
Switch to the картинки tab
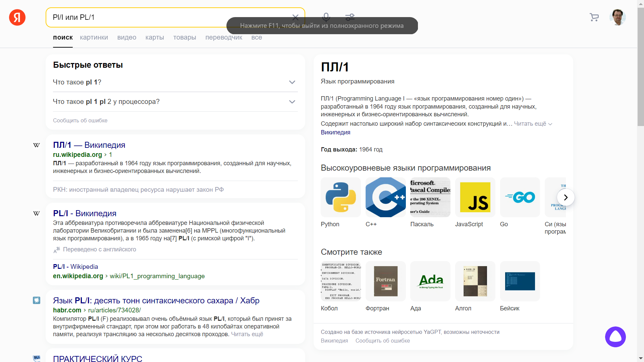click(94, 38)
